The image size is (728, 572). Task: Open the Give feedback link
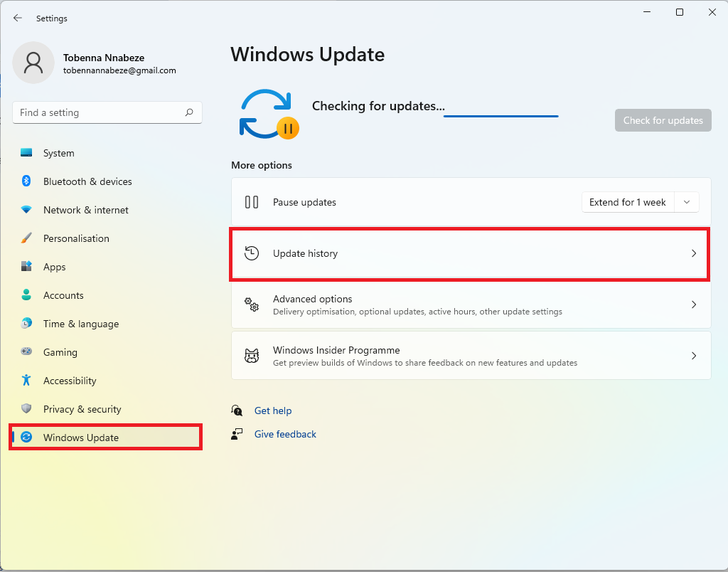point(285,434)
